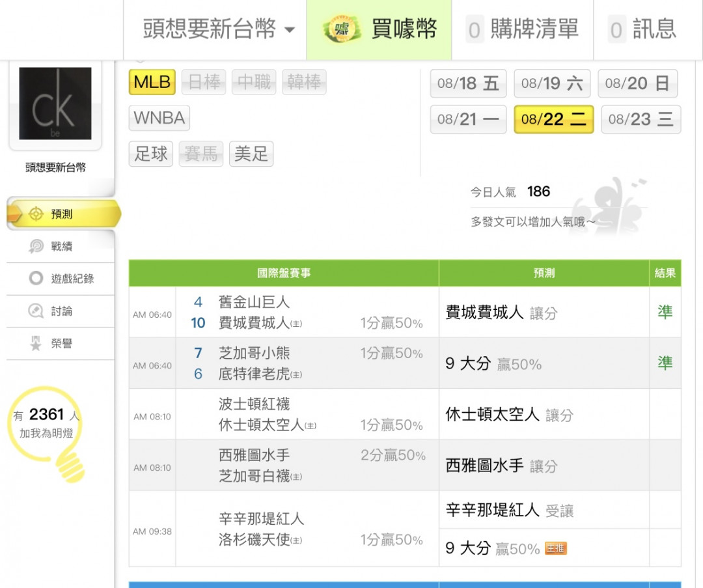Click prediction 辛辛那堤紅人 受讓
The width and height of the screenshot is (703, 588).
pyautogui.click(x=509, y=510)
